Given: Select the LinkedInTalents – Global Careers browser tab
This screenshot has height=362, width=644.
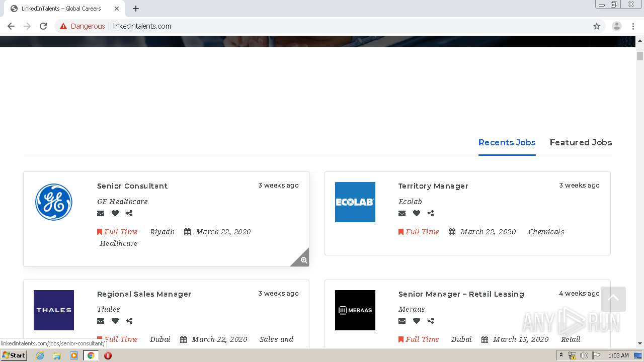Looking at the screenshot, I should click(x=64, y=9).
